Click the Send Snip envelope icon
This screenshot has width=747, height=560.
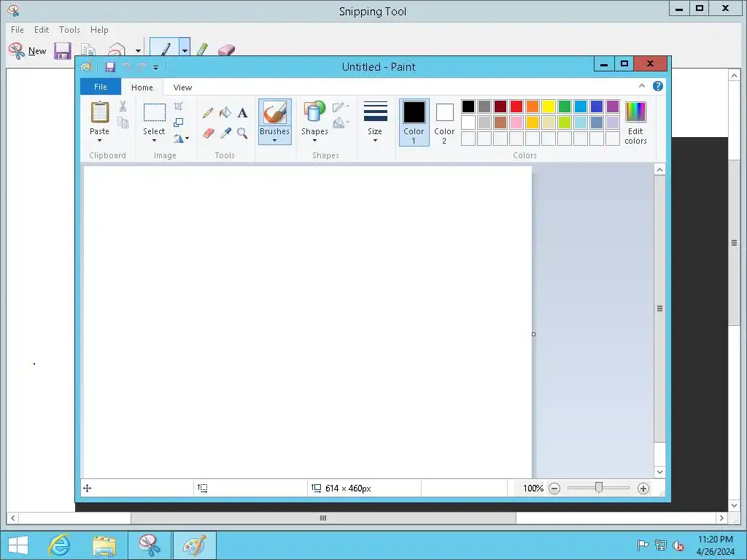point(117,50)
